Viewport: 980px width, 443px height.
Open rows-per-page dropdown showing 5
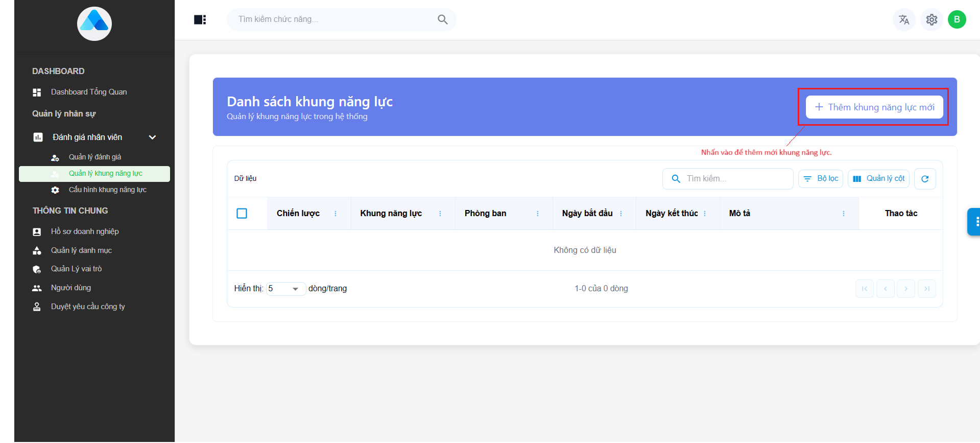click(285, 289)
